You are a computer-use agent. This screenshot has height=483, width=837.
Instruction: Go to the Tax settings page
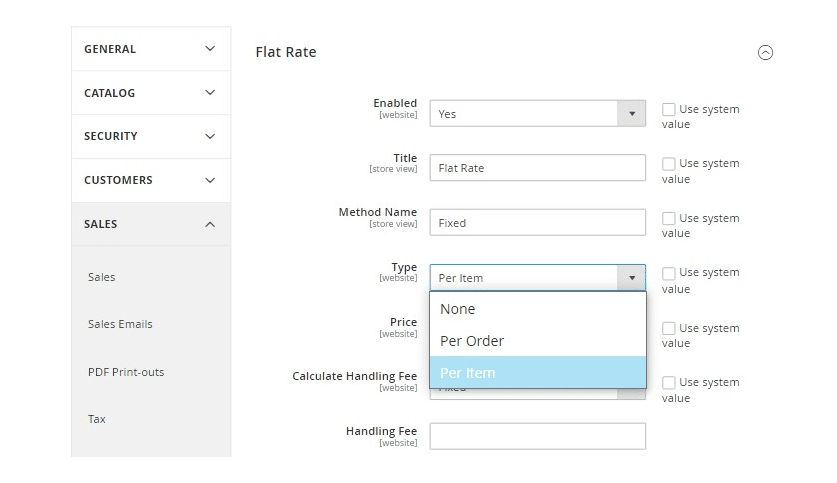(x=97, y=419)
